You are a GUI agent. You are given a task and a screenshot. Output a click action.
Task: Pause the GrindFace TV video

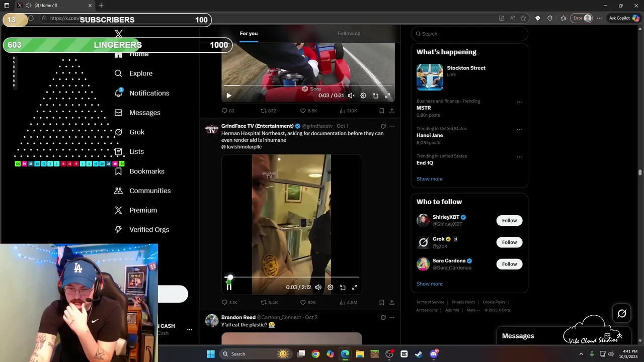click(229, 287)
